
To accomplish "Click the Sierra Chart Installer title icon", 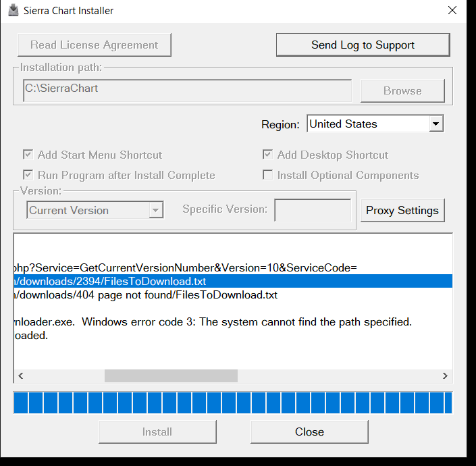I will [x=13, y=10].
